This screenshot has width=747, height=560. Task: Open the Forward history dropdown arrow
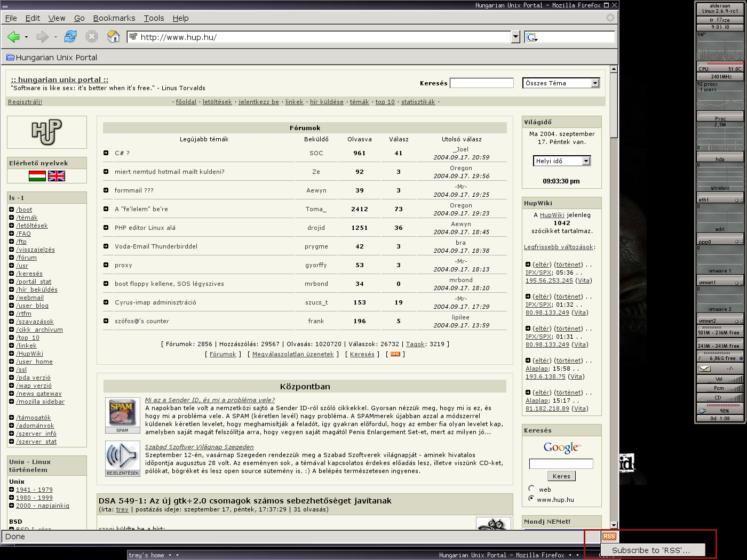(55, 37)
